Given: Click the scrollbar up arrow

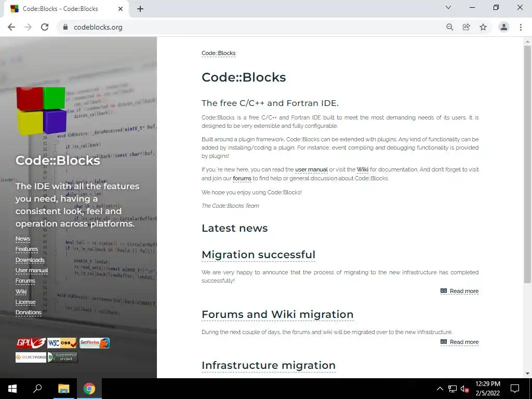Looking at the screenshot, I should 527,42.
